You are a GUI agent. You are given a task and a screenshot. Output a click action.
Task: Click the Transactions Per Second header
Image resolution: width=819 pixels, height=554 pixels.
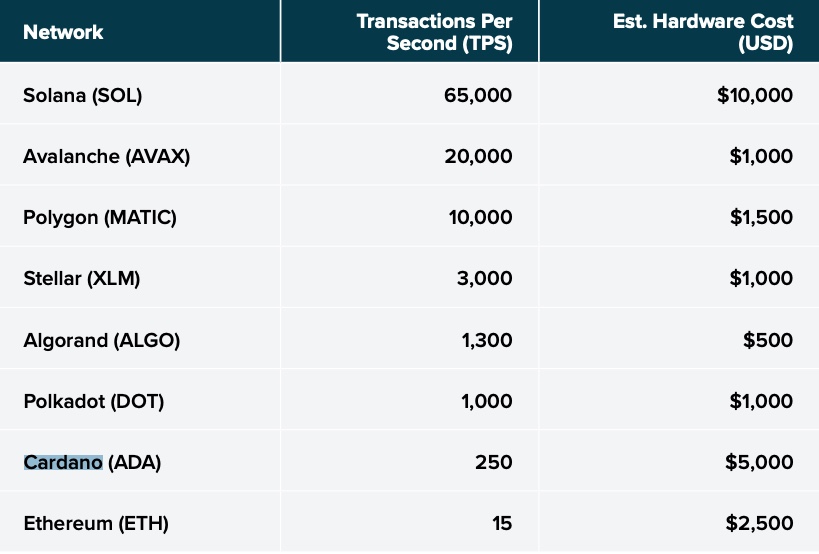pos(434,32)
